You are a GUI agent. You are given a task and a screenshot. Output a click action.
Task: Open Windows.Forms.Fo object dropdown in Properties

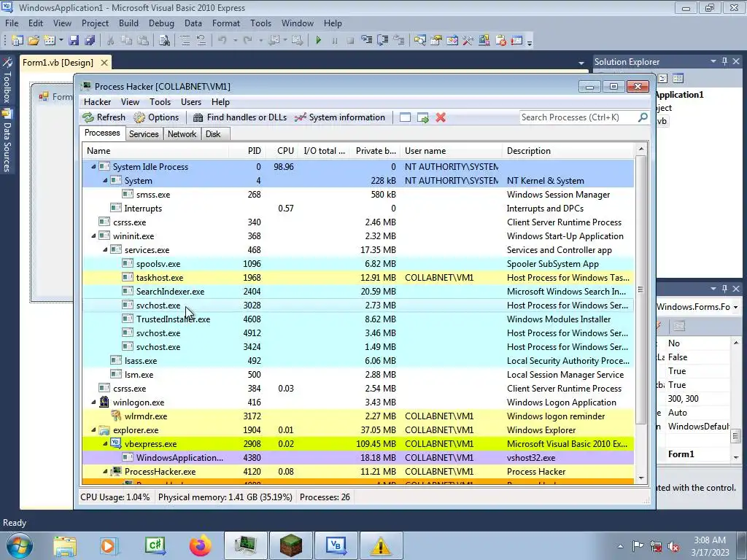click(x=735, y=307)
